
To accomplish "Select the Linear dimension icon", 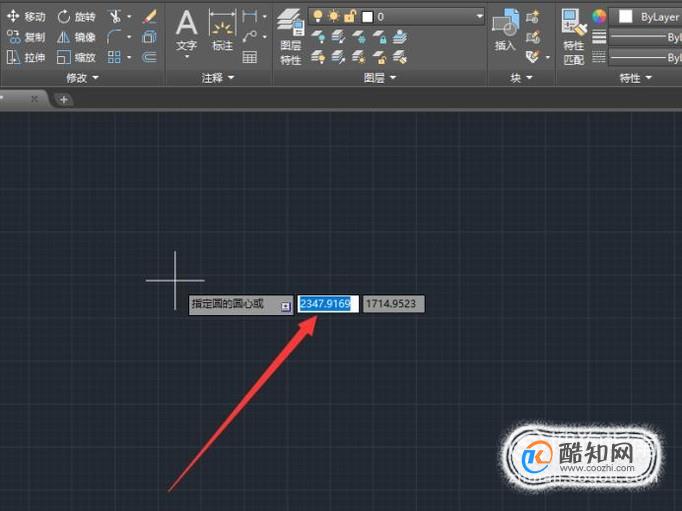I will (x=250, y=17).
